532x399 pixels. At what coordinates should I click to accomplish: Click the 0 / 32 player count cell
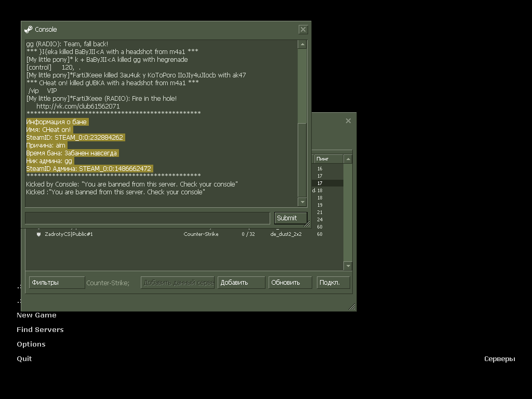pos(248,234)
